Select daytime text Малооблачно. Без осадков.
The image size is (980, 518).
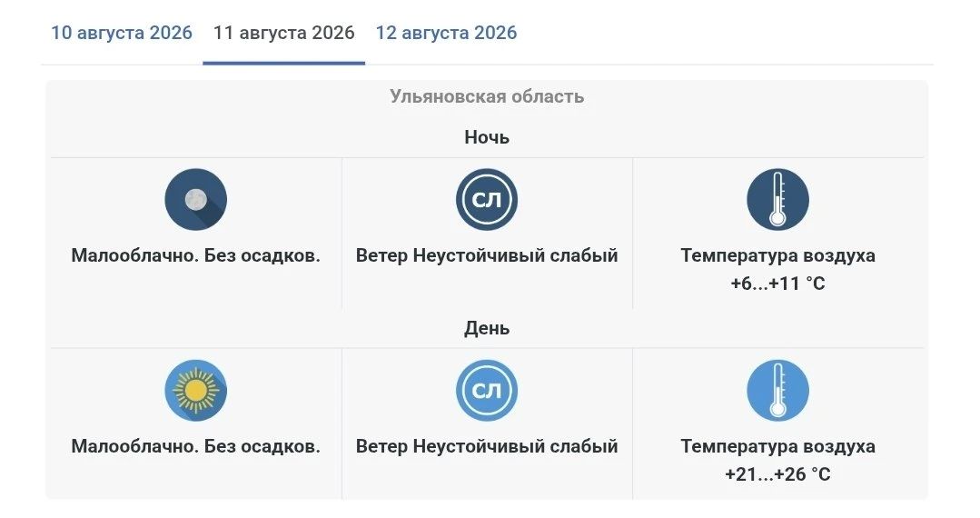195,446
